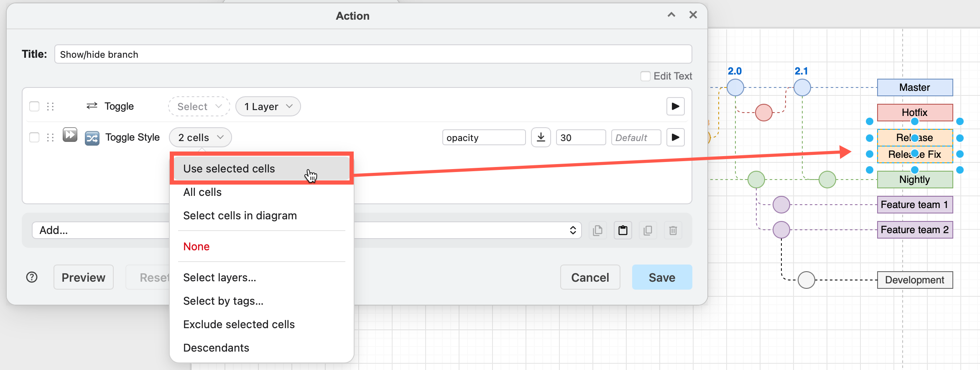Choose Select by tags... menu entry

262,301
